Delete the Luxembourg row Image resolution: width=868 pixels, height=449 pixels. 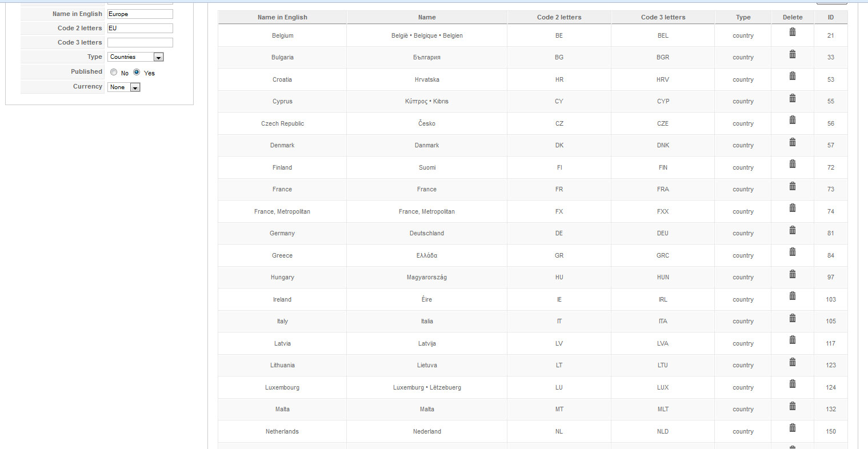(793, 384)
